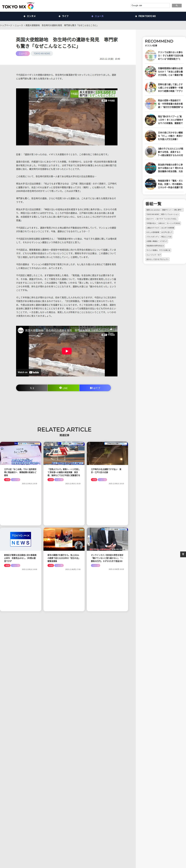The image size is (186, 868).
Task: Click the Google search submit button
Action: click(177, 5)
